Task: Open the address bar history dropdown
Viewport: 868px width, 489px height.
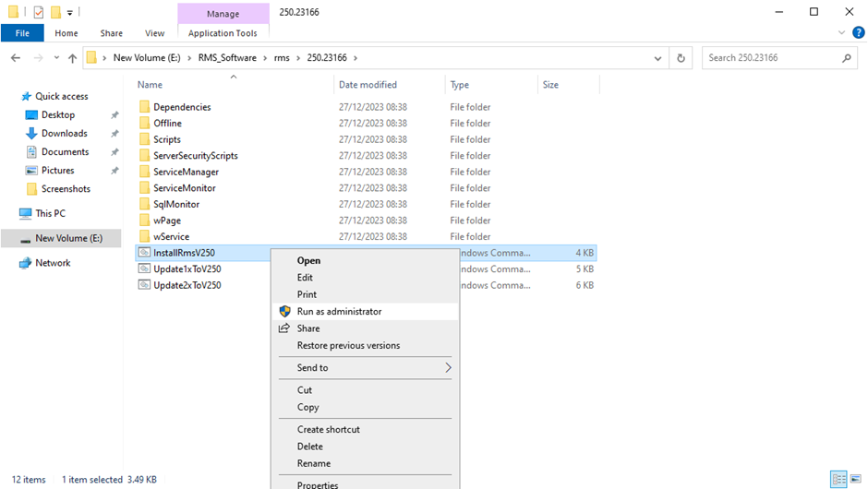Action: pyautogui.click(x=657, y=58)
